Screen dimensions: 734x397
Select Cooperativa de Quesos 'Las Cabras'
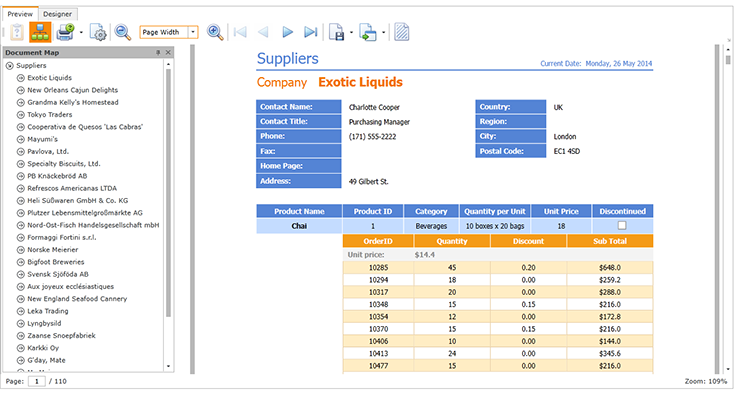(85, 127)
